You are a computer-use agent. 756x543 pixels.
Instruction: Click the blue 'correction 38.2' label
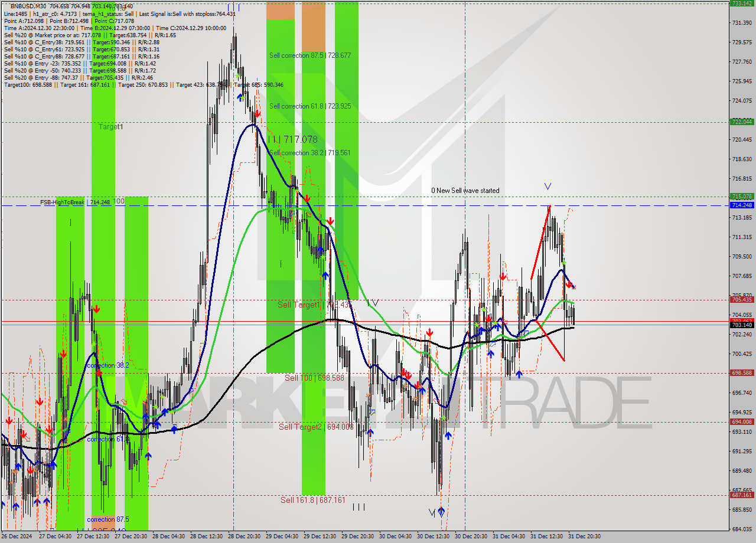tap(108, 366)
